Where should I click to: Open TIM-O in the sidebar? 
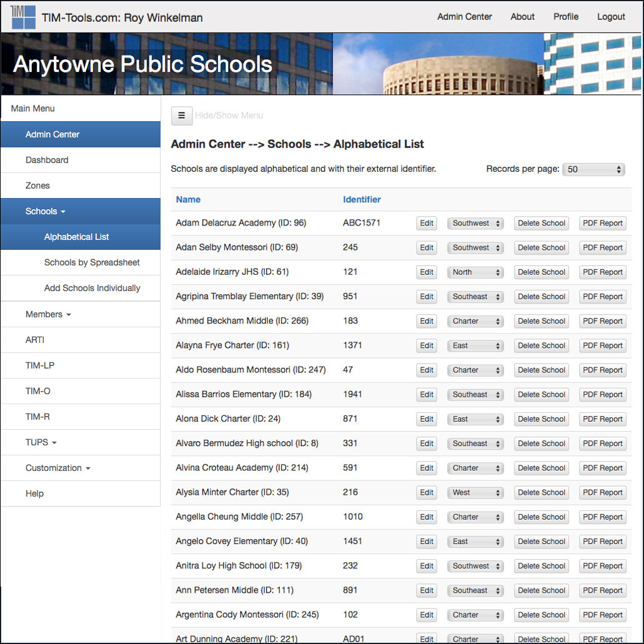coord(81,391)
